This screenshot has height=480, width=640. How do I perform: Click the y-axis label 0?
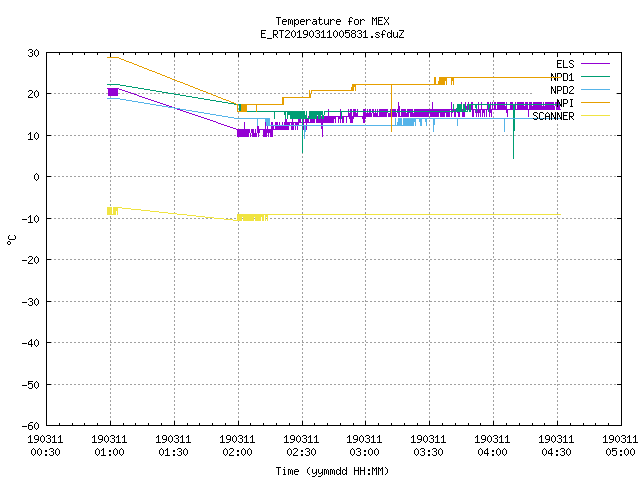coord(37,177)
